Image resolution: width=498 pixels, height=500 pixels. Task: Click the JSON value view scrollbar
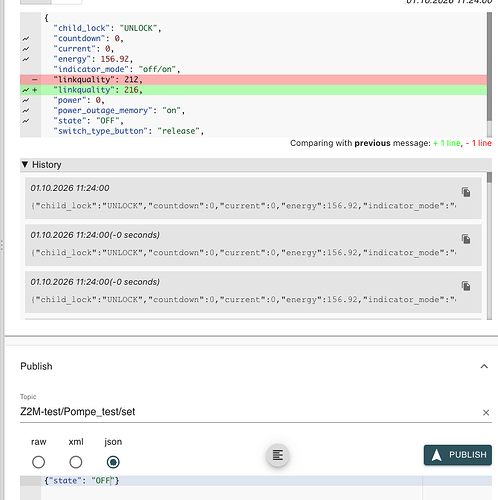tap(489, 67)
